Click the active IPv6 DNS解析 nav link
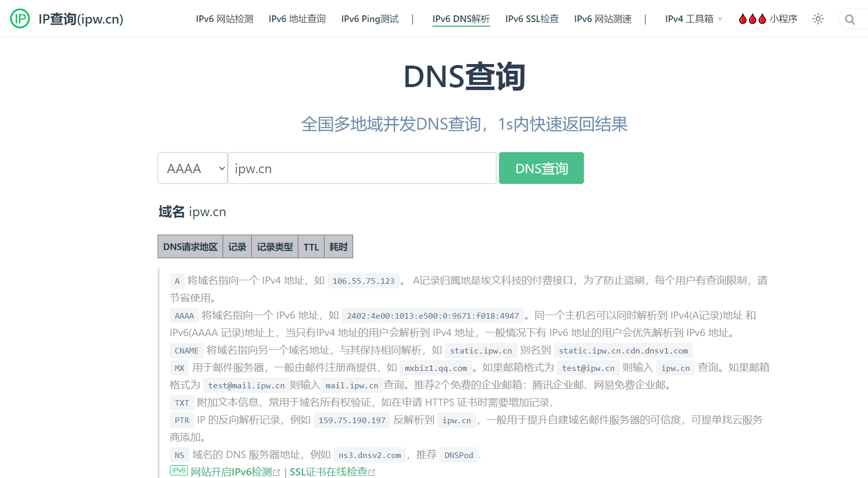 tap(461, 18)
